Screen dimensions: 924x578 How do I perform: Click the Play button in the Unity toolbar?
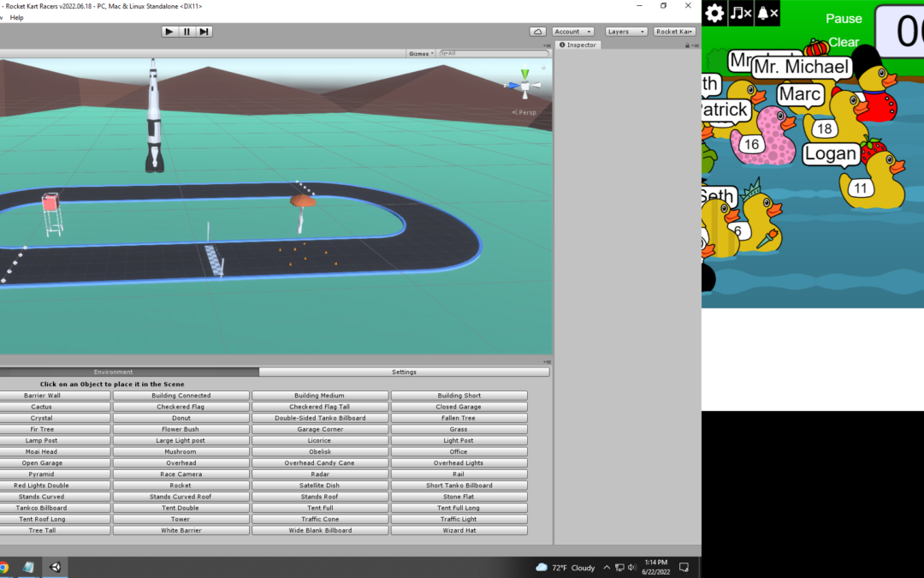[x=169, y=32]
